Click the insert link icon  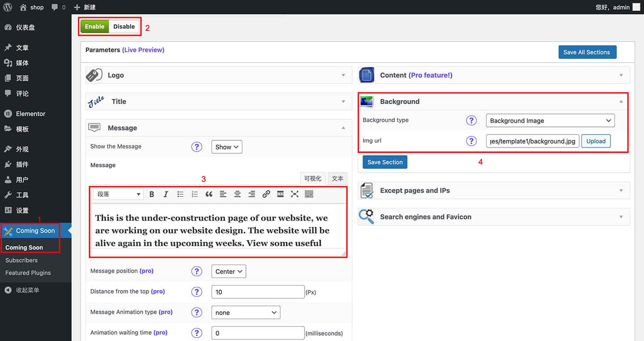pos(266,194)
